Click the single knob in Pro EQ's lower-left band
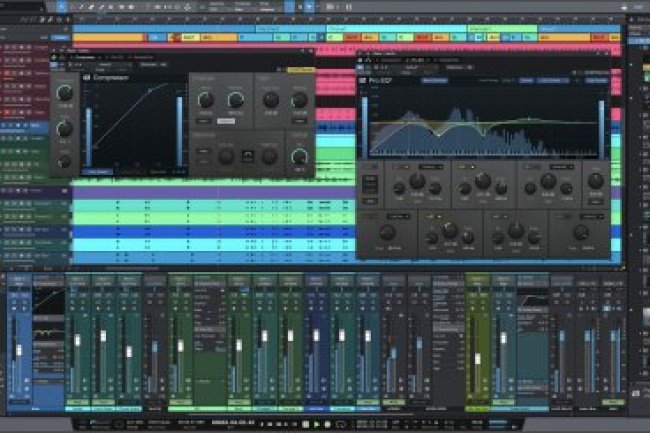The height and width of the screenshot is (433, 650). click(388, 232)
